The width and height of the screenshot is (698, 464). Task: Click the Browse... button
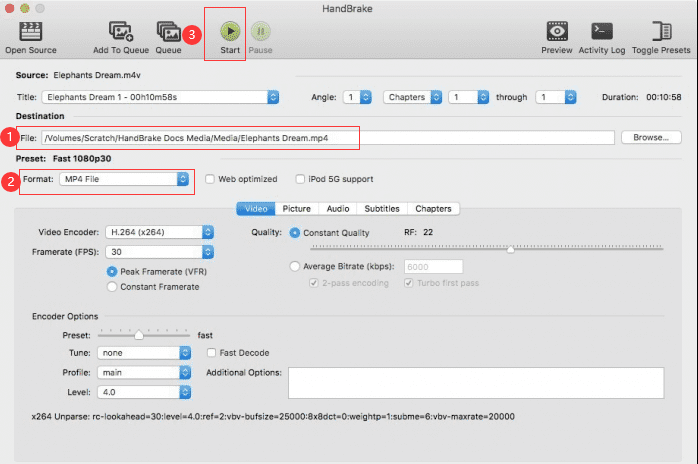(x=651, y=138)
